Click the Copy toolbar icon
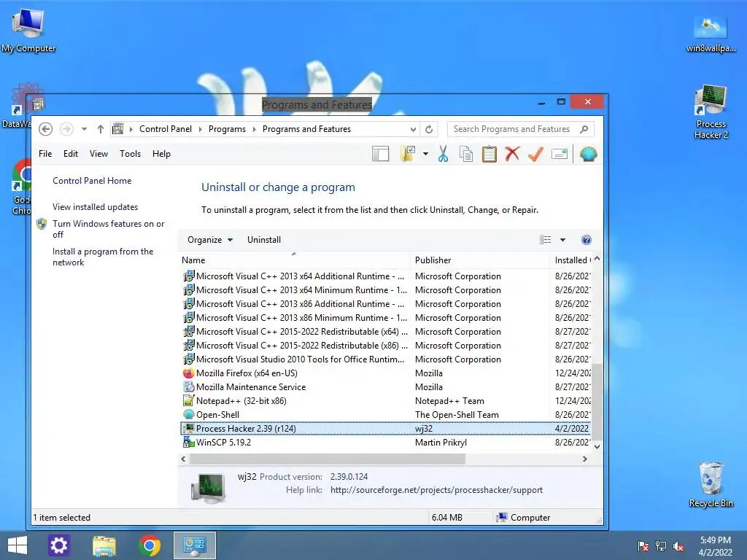The height and width of the screenshot is (560, 747). 466,154
